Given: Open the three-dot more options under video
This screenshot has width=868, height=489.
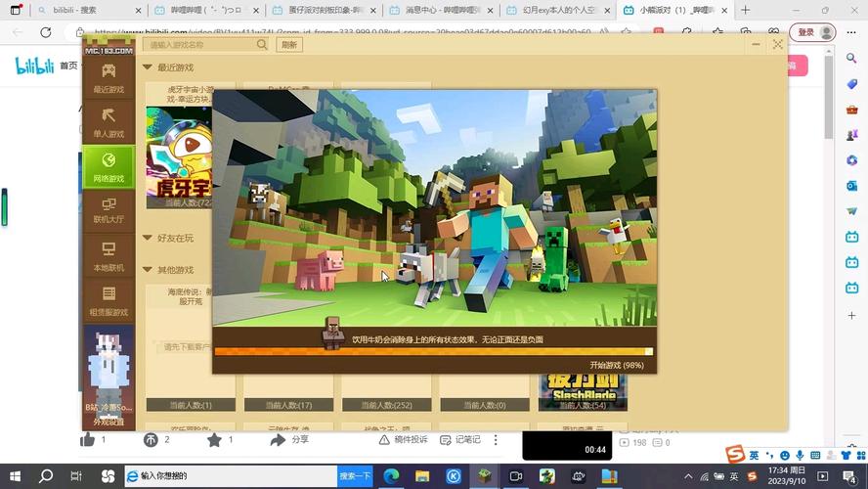Looking at the screenshot, I should point(496,440).
